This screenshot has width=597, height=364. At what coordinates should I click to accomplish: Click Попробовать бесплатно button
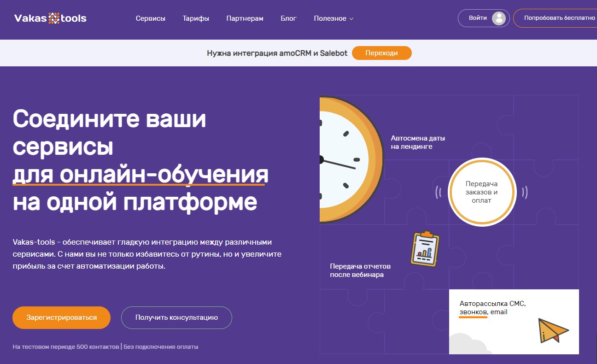pyautogui.click(x=559, y=18)
